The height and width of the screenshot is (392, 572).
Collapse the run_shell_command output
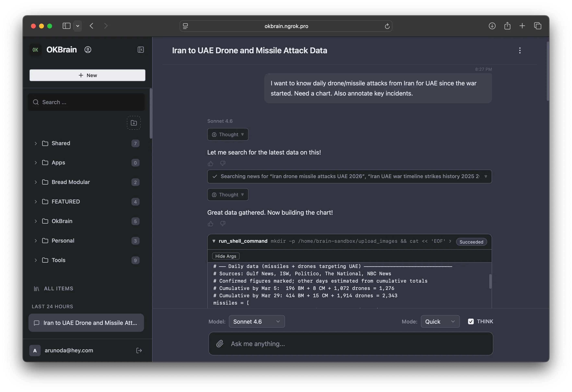point(213,241)
